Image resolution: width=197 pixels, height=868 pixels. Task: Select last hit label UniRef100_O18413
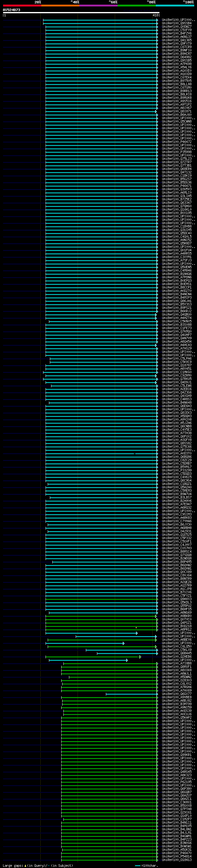(x=177, y=860)
